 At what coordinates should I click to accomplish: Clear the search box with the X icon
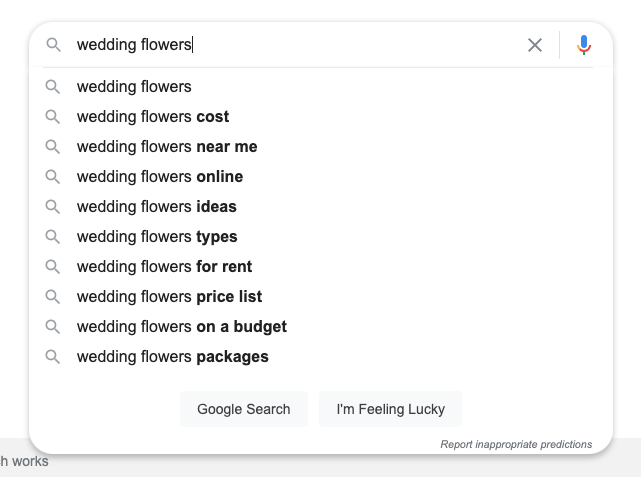535,45
